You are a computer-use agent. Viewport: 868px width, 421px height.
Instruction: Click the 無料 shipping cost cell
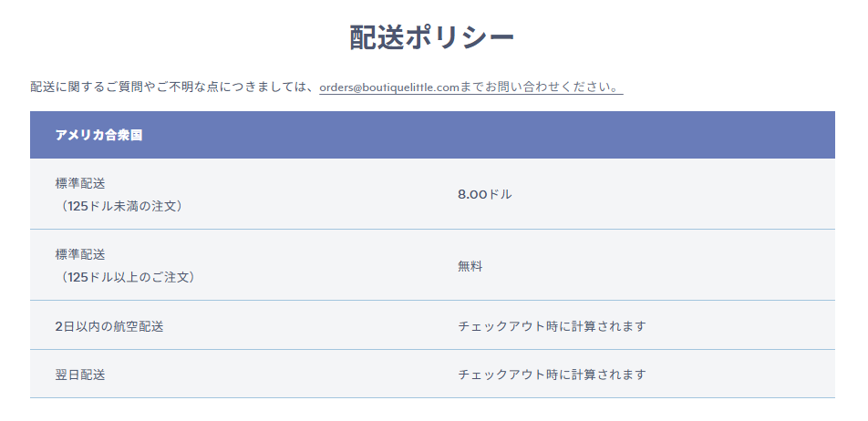point(470,266)
